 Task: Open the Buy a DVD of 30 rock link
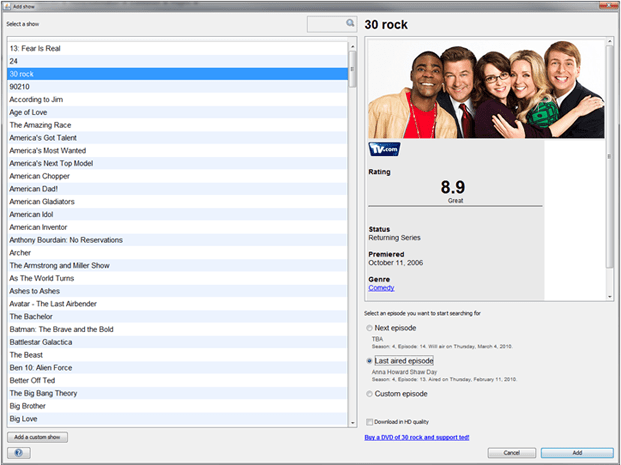417,437
